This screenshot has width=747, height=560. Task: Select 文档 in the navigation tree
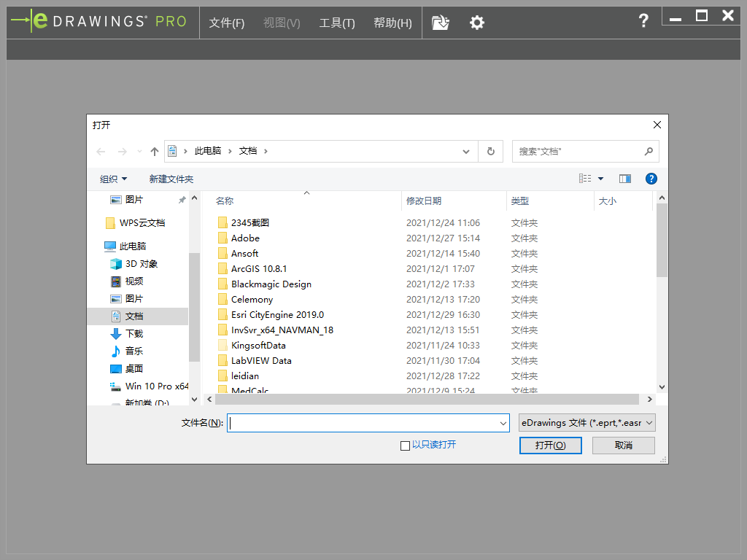click(x=138, y=316)
